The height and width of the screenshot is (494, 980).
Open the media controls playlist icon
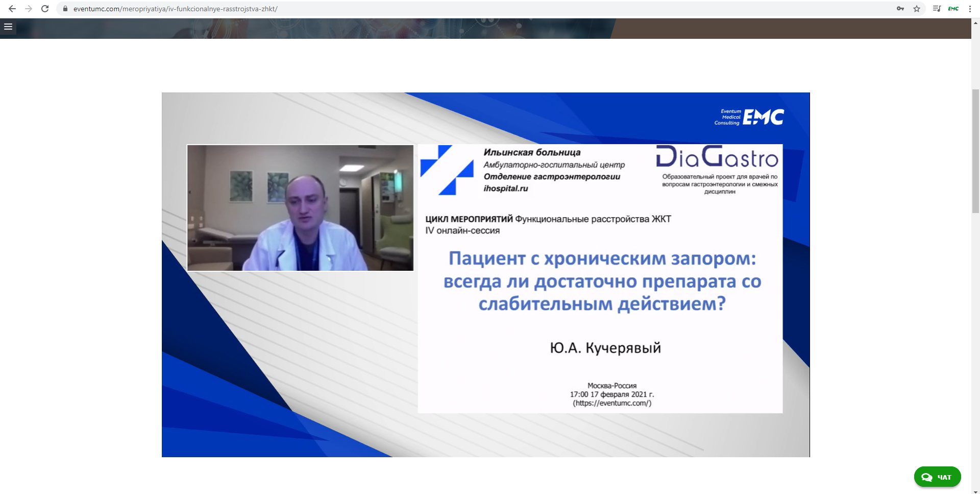click(x=937, y=9)
